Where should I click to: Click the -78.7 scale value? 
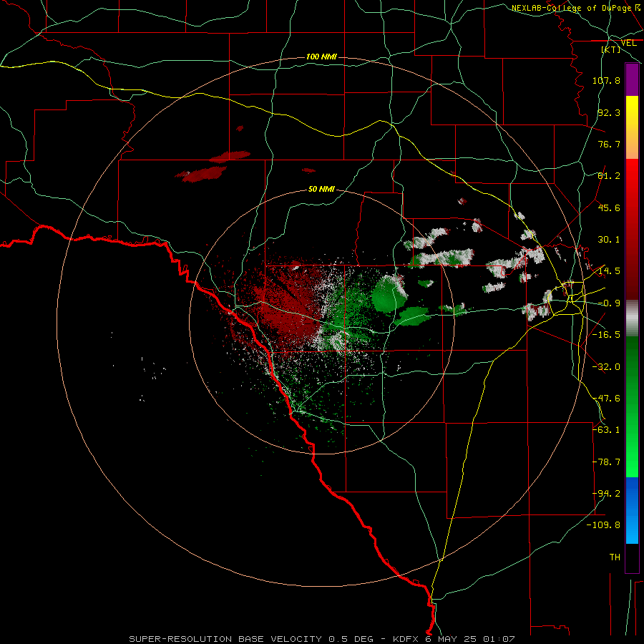click(606, 462)
